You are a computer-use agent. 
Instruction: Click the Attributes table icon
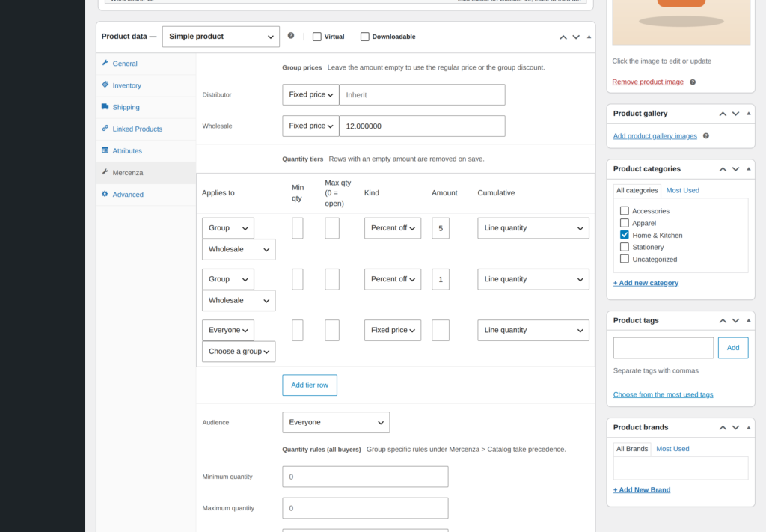pyautogui.click(x=105, y=150)
